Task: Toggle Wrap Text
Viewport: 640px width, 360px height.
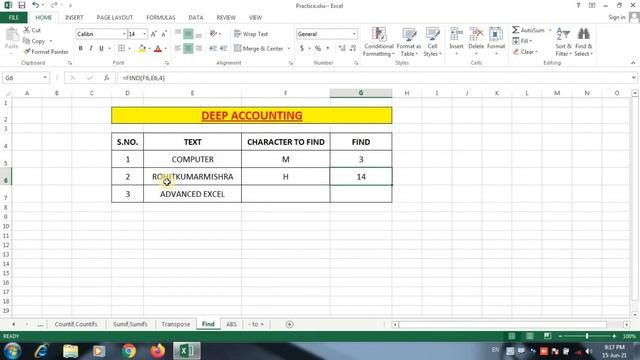Action: (x=251, y=34)
